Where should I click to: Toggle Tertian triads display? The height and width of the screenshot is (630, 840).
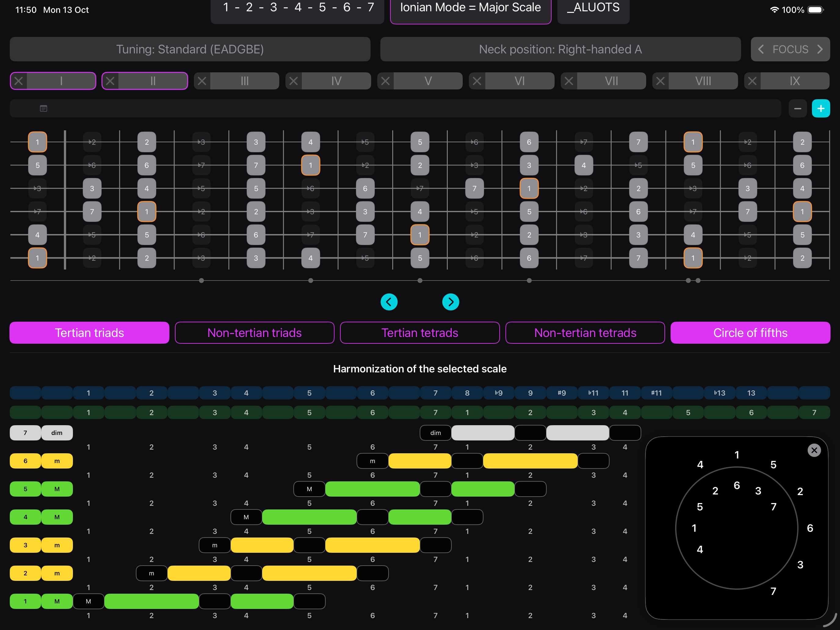point(89,333)
